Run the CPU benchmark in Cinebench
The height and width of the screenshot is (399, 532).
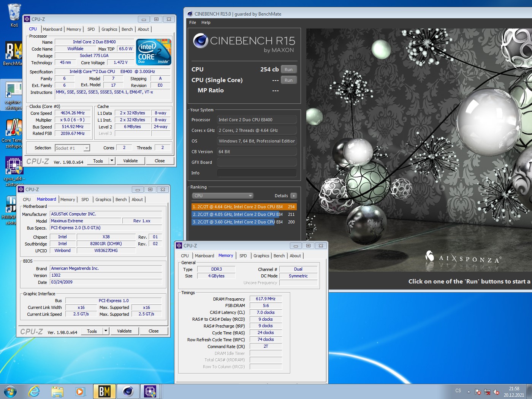(x=289, y=70)
